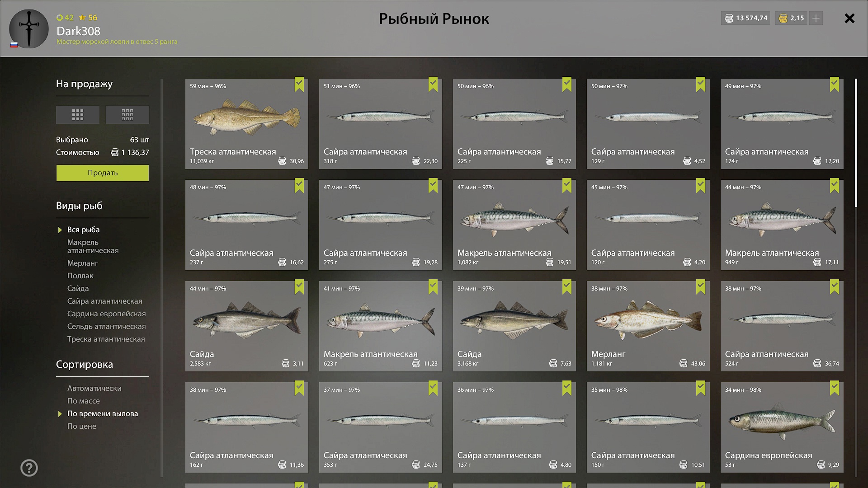Select the Сайда 3,168 кг fish card
The width and height of the screenshot is (868, 488).
click(514, 326)
